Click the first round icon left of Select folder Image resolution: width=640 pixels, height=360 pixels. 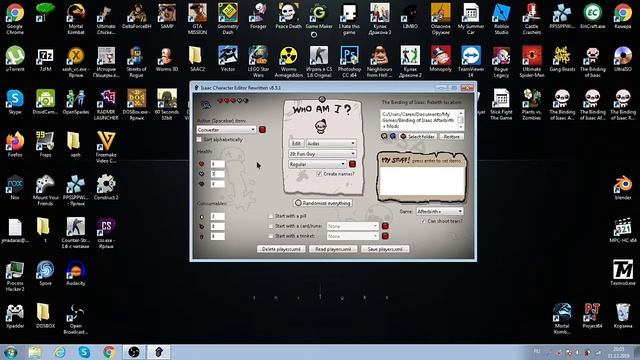384,136
